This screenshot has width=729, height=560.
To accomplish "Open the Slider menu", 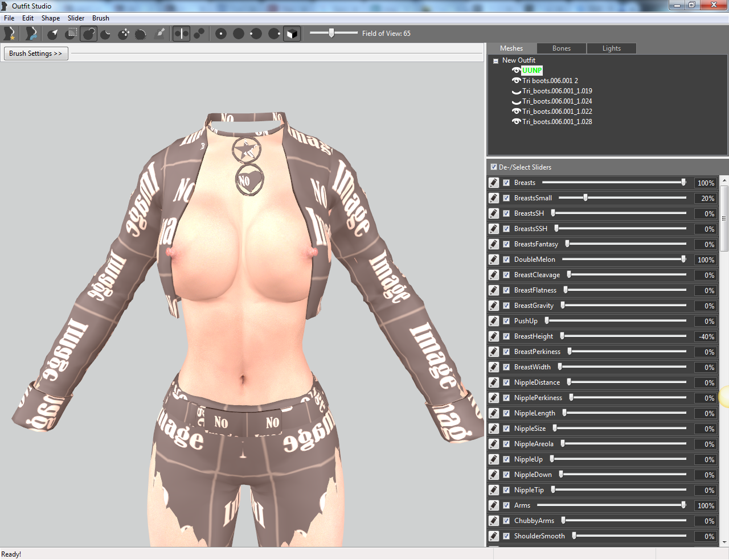I will coord(76,18).
